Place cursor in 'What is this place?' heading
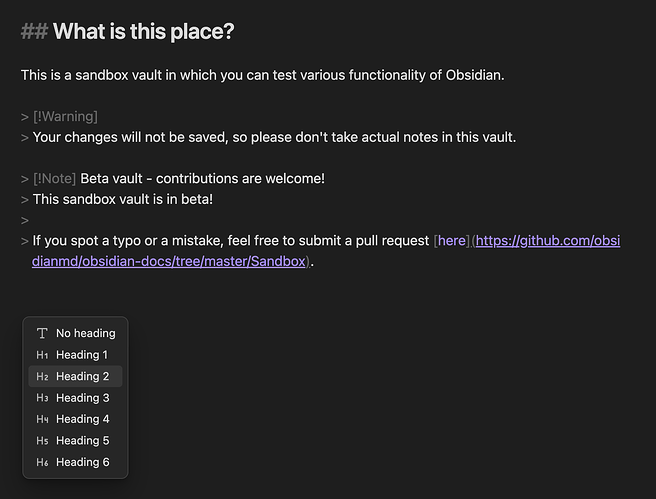This screenshot has height=499, width=656. coord(144,31)
